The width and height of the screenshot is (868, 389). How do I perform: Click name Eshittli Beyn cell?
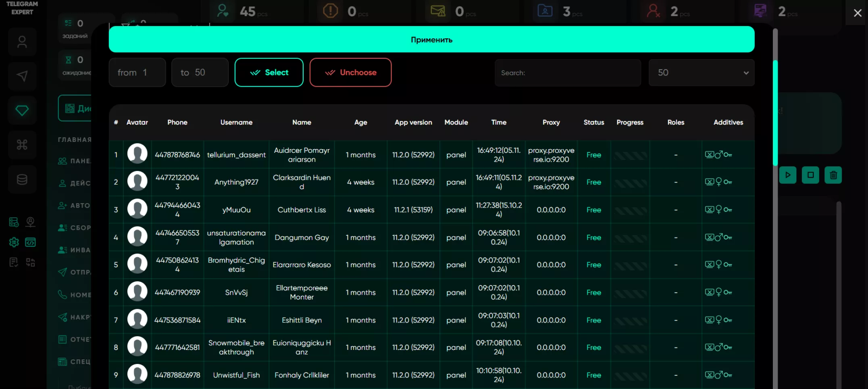(x=302, y=320)
